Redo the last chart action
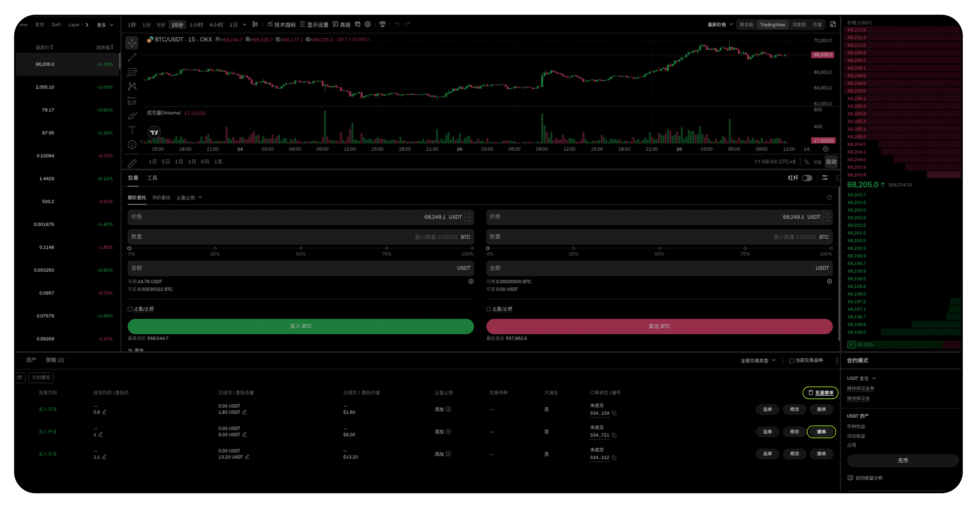The width and height of the screenshot is (980, 508). [x=408, y=24]
